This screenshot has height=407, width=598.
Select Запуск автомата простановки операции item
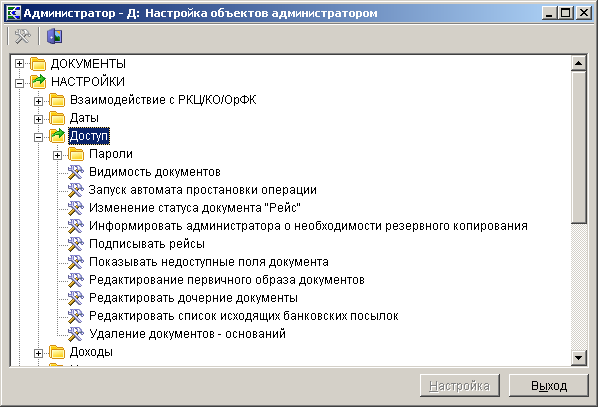[x=203, y=190]
